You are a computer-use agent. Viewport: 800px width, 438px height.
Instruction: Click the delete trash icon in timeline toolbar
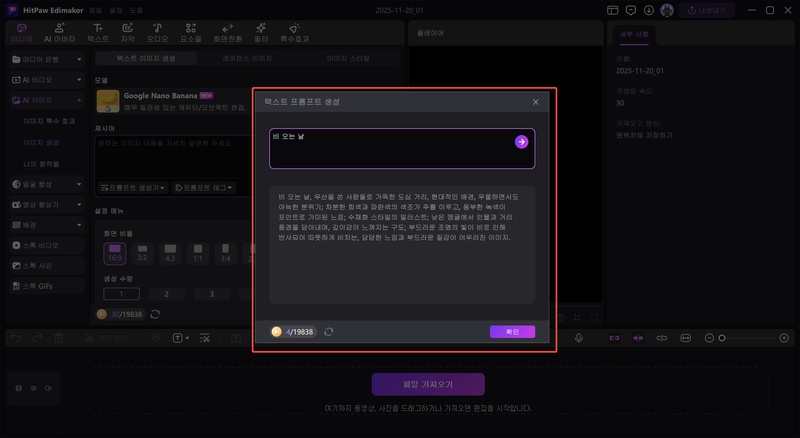tap(59, 338)
